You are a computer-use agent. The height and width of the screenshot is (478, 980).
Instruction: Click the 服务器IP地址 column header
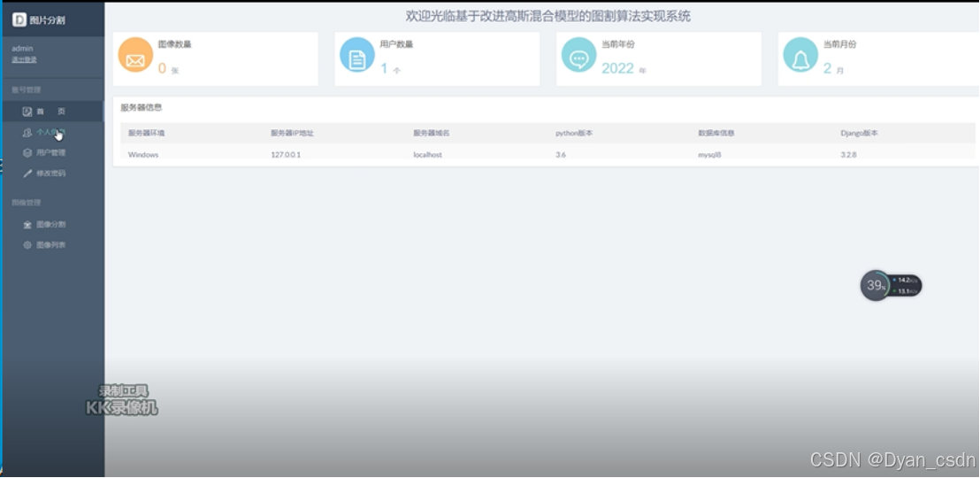(x=292, y=134)
